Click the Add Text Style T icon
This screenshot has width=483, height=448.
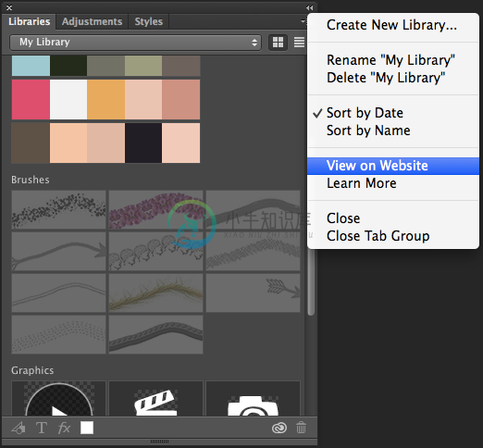pyautogui.click(x=42, y=428)
